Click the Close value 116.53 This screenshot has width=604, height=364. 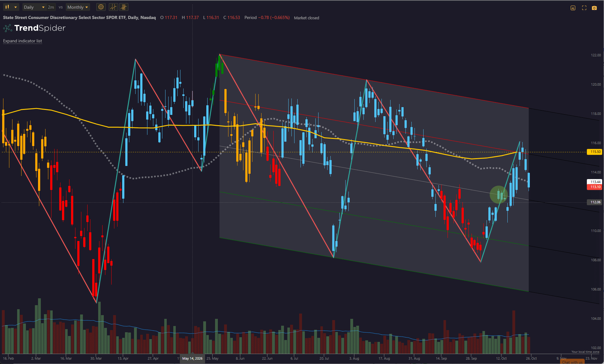pyautogui.click(x=234, y=17)
